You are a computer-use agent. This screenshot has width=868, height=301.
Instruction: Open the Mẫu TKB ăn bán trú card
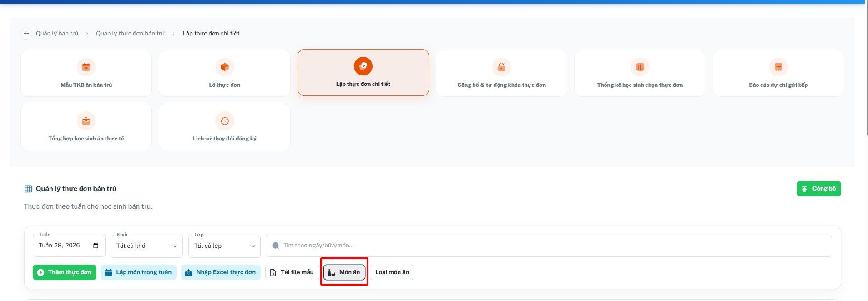click(86, 73)
